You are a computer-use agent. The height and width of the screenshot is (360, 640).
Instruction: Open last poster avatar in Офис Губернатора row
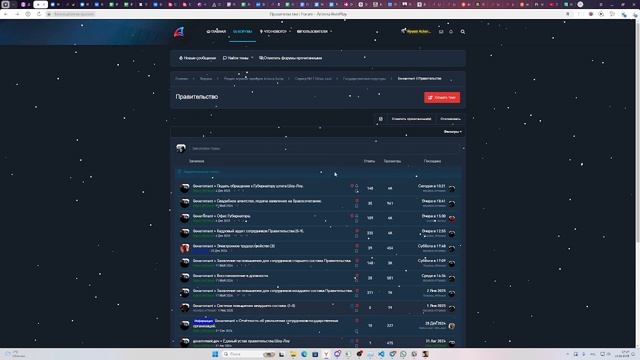(452, 218)
